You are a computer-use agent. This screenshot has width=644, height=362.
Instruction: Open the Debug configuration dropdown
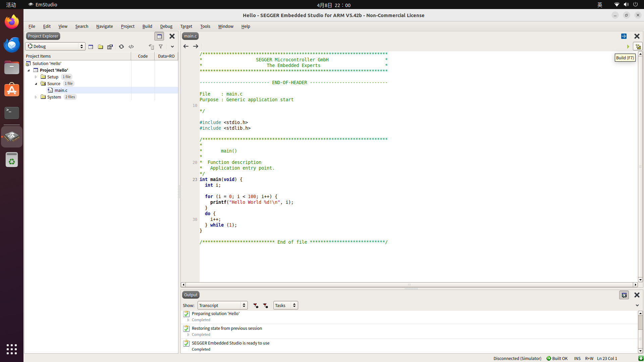tap(55, 47)
